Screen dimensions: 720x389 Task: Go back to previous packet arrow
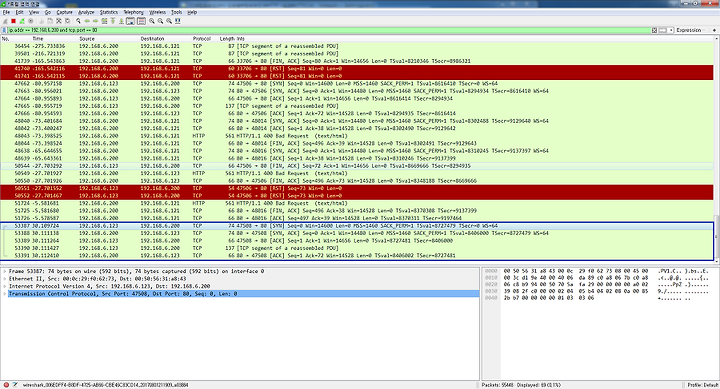(x=87, y=21)
